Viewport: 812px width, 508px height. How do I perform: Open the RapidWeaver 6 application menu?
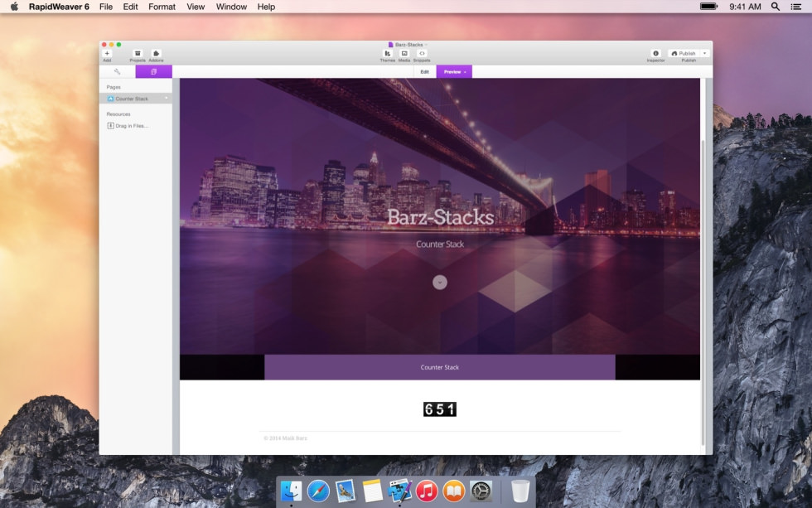pyautogui.click(x=59, y=7)
